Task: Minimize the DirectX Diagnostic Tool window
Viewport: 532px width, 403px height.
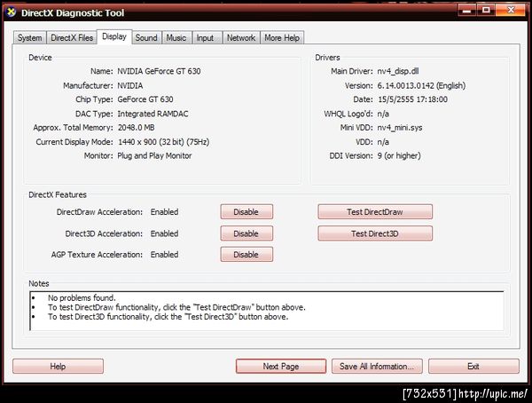Action: pyautogui.click(x=467, y=10)
